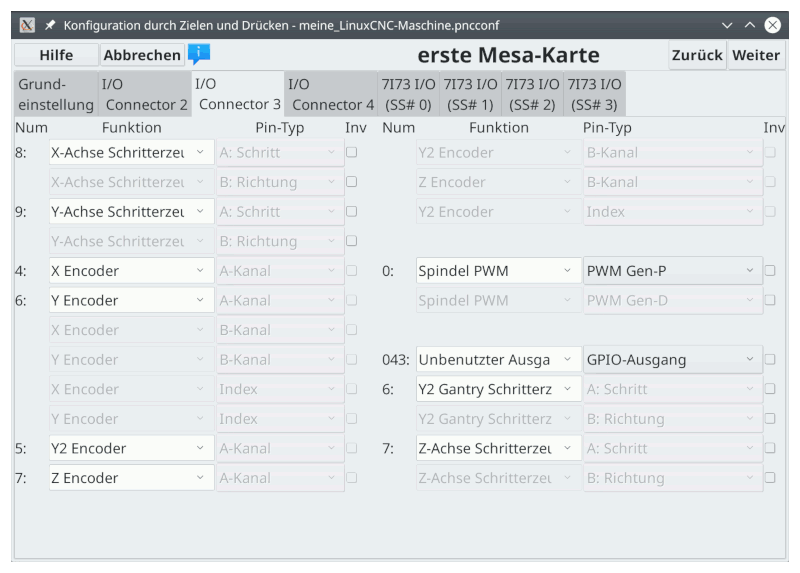The image size is (800, 573).
Task: Toggle Inv checkbox for PWM Gen-D row
Action: 770,300
